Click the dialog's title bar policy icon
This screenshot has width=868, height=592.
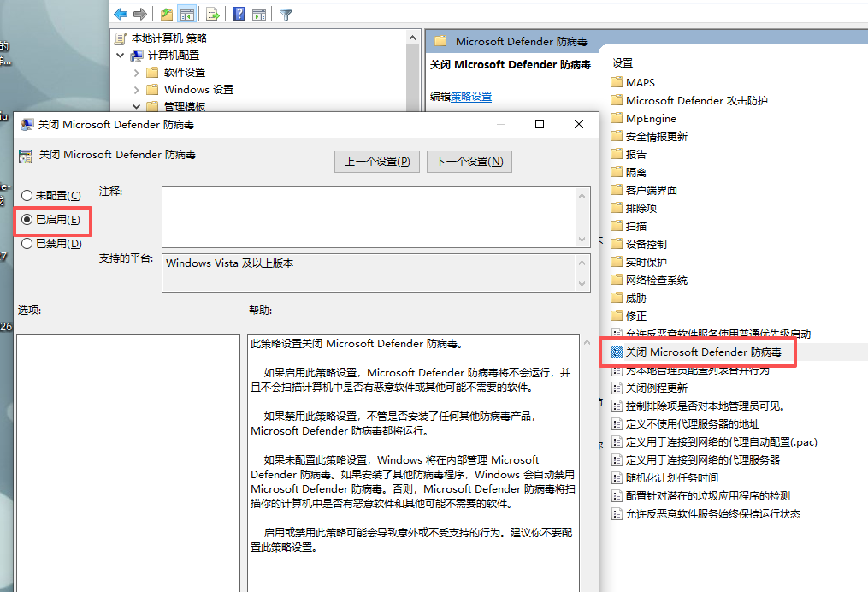[x=27, y=125]
